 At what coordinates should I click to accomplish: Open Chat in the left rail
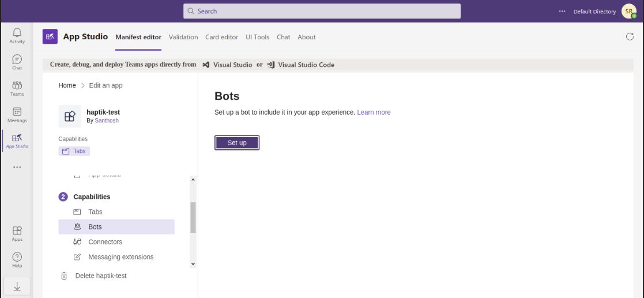pyautogui.click(x=17, y=62)
